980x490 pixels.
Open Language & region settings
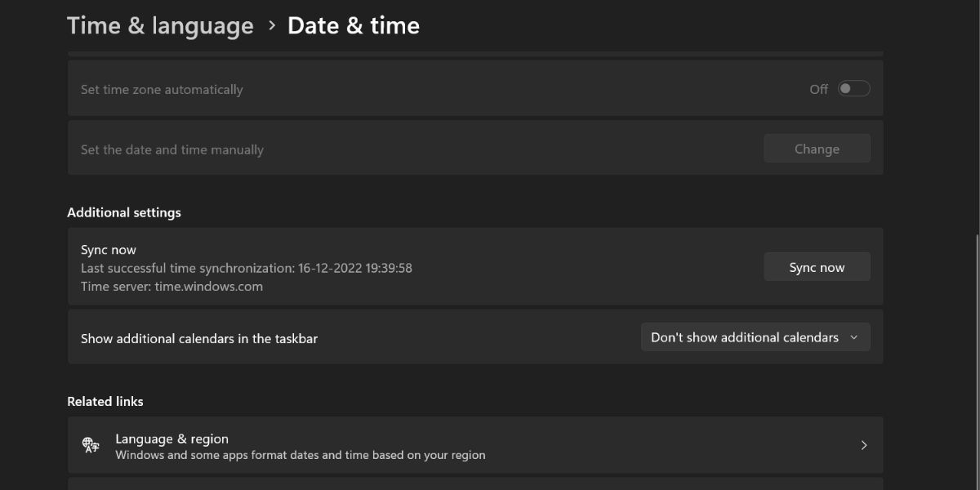(x=474, y=444)
